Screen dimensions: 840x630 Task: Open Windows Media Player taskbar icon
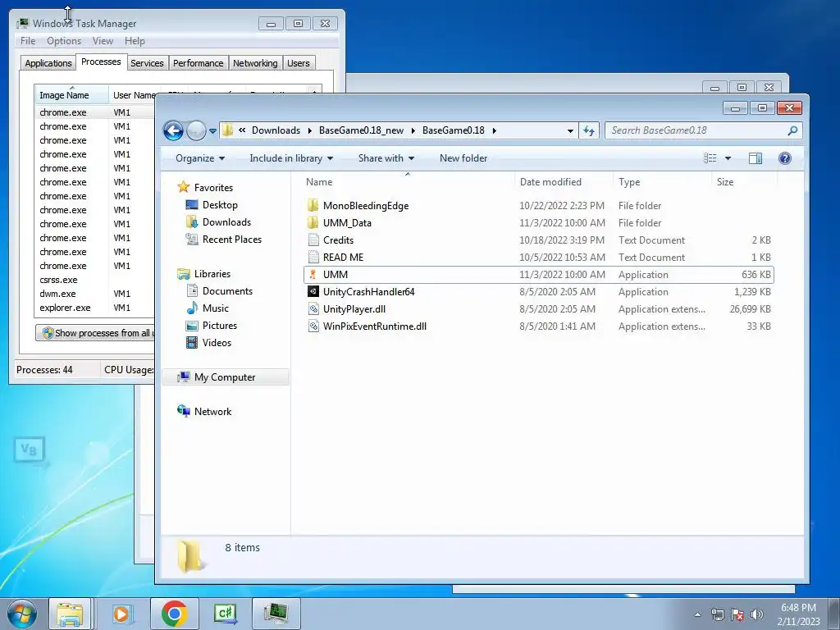tap(122, 614)
